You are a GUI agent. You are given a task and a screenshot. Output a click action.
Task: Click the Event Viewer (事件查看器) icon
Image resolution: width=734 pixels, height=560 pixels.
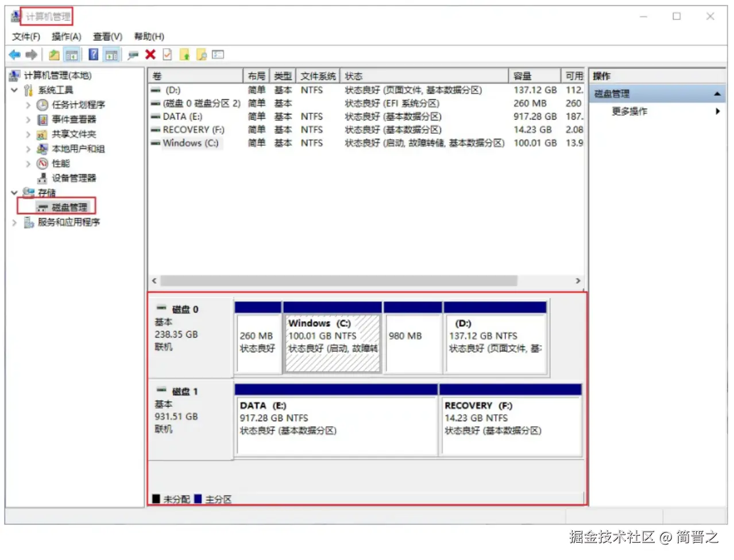(43, 119)
